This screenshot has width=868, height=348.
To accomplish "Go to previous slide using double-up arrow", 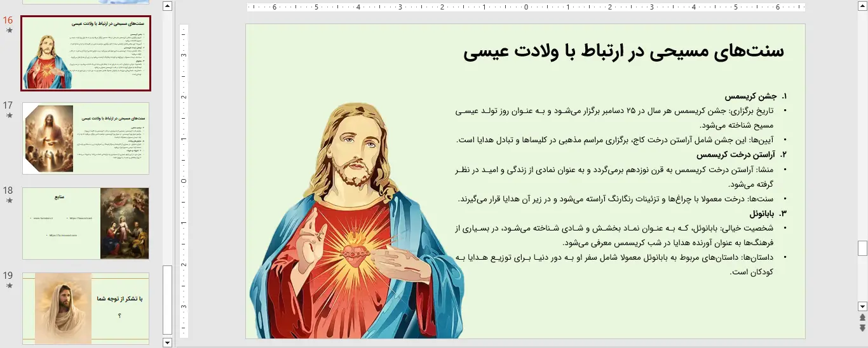I will tap(862, 318).
